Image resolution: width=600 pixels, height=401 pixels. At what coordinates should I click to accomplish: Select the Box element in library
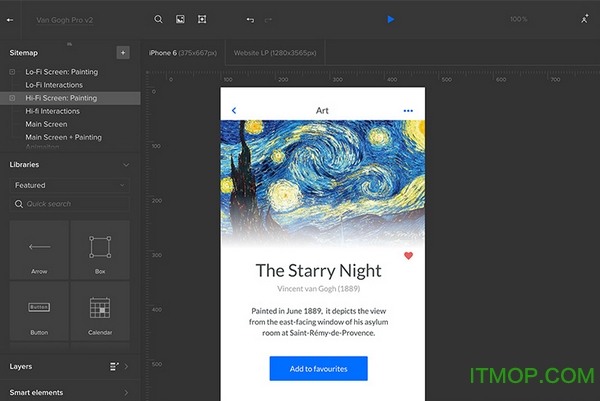pos(99,250)
